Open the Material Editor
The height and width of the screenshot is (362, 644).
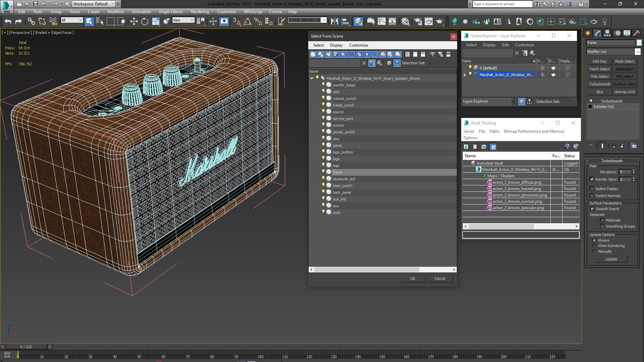(x=405, y=21)
